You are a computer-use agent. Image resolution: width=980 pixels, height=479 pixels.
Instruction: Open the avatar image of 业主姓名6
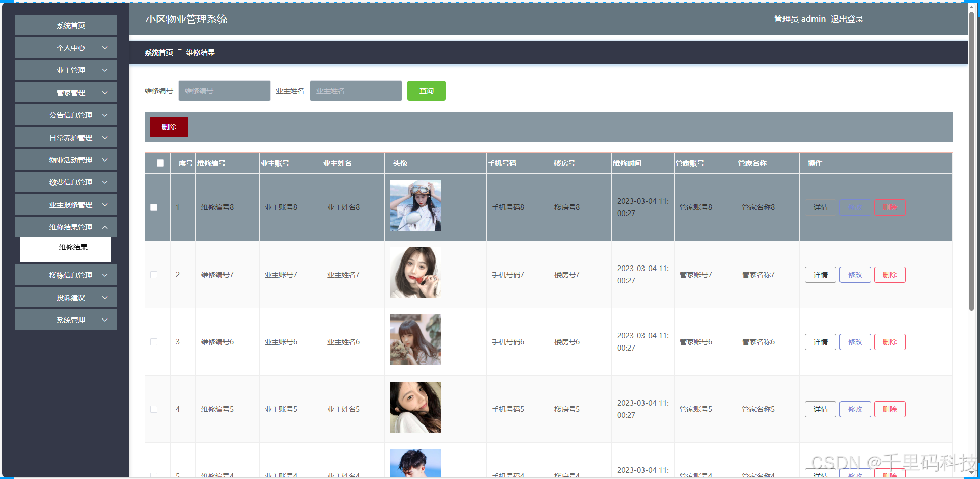coord(415,340)
